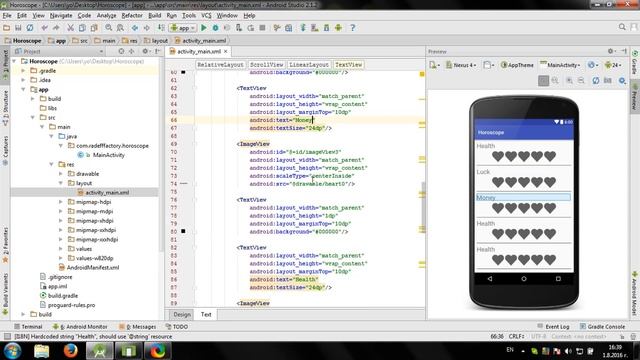This screenshot has height=360, width=640.
Task: Open the Android Monitor tool window
Action: (x=80, y=327)
